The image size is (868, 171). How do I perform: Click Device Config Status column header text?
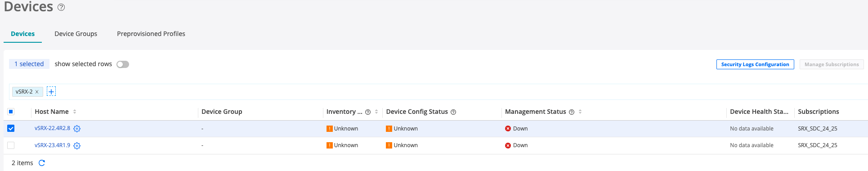tap(417, 112)
